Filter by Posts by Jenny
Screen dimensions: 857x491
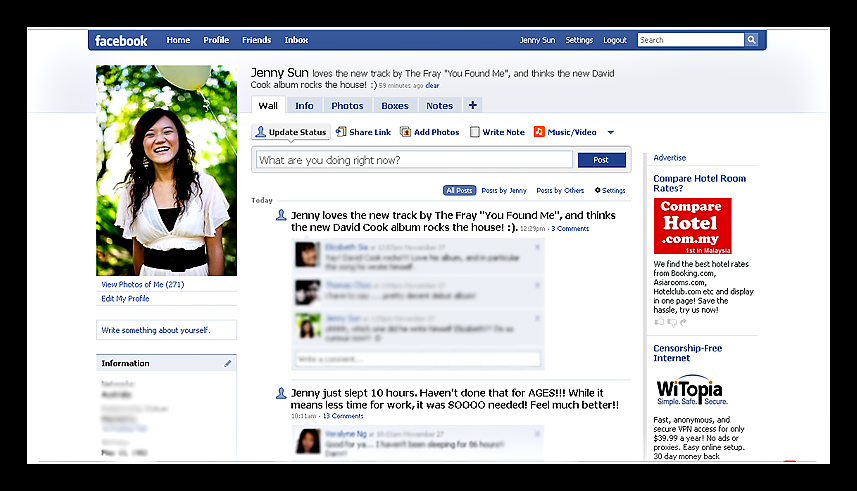click(x=504, y=190)
